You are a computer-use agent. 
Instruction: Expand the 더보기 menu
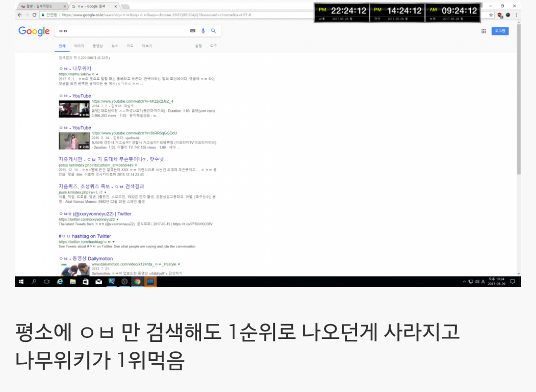click(147, 46)
